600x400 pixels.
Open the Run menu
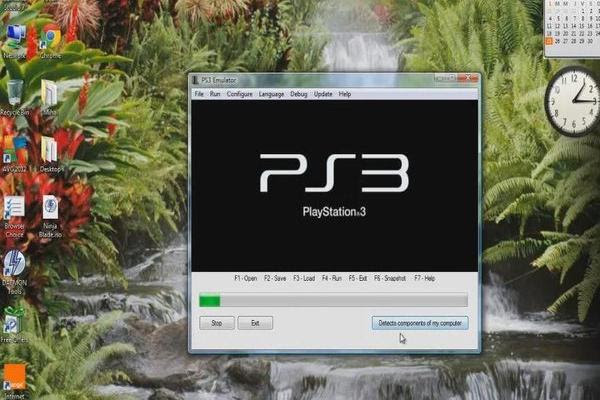point(215,94)
